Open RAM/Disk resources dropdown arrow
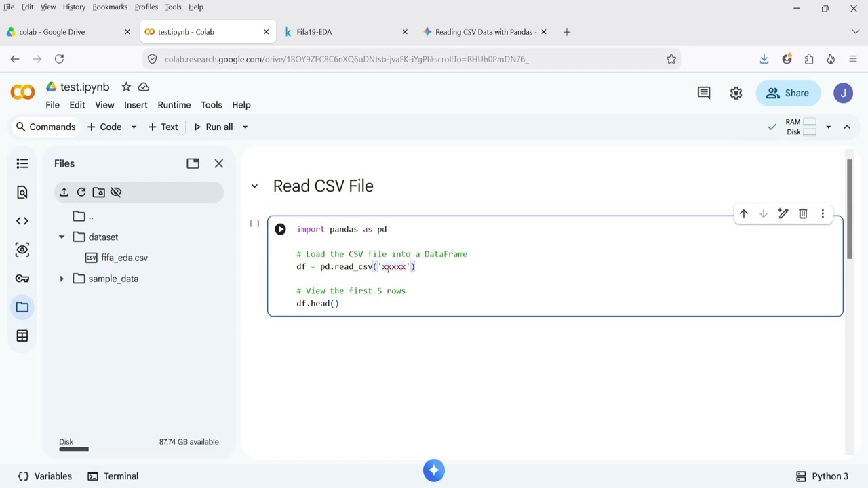This screenshot has height=488, width=868. pos(828,127)
